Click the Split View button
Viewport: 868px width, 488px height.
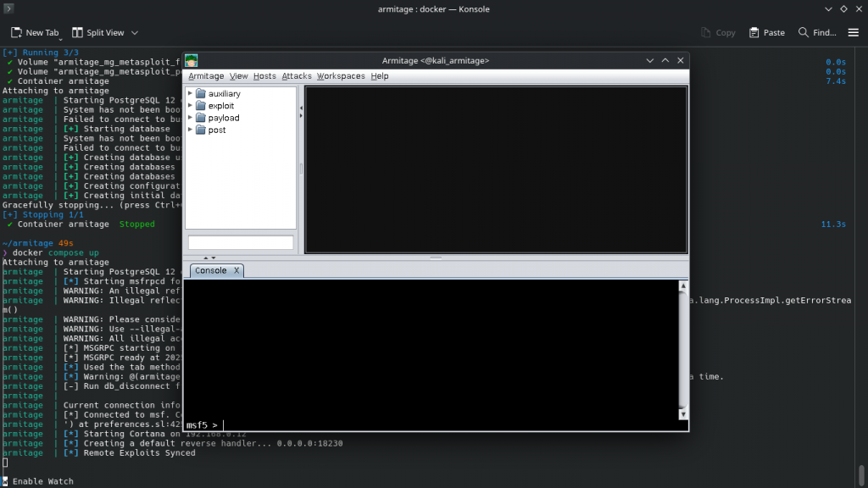(98, 33)
